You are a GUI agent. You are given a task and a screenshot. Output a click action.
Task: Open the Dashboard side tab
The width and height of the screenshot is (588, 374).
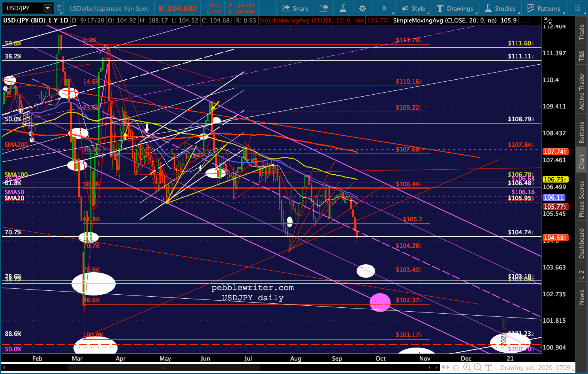(581, 243)
